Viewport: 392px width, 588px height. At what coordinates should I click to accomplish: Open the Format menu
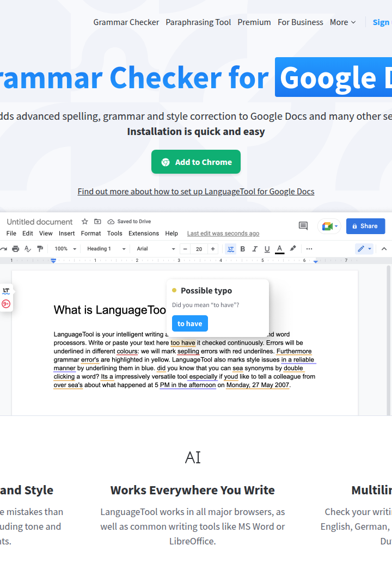tap(91, 233)
